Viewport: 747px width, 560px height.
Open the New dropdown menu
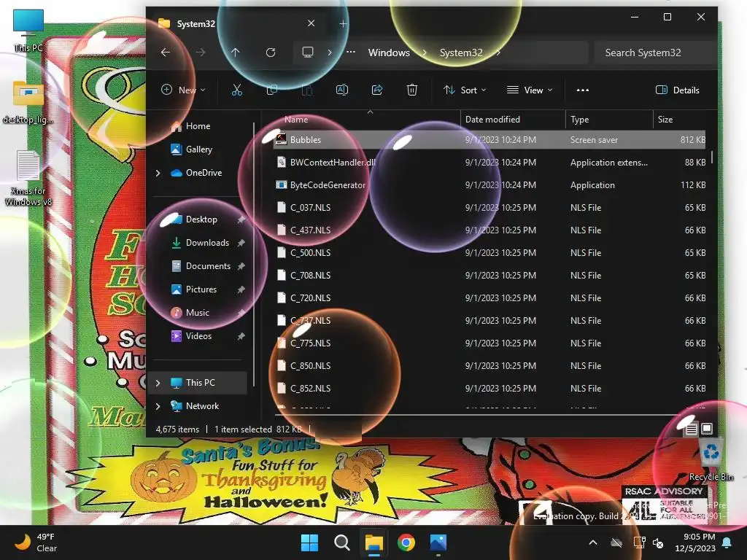coord(183,90)
